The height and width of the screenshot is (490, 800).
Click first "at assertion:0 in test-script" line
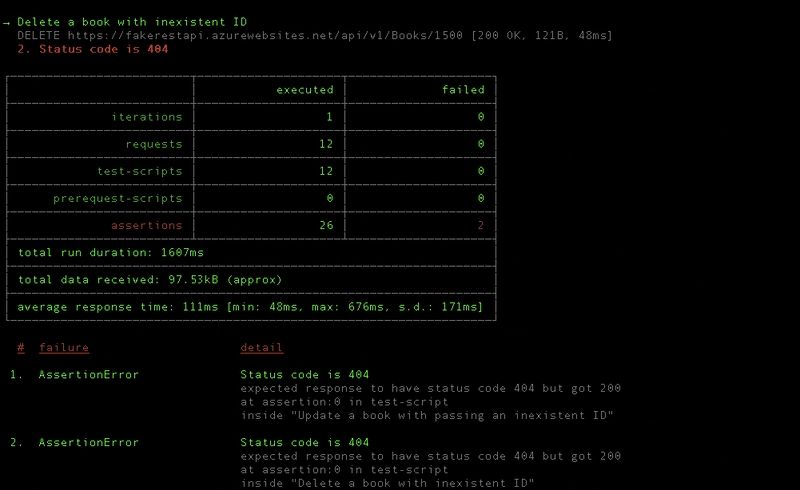(x=344, y=402)
